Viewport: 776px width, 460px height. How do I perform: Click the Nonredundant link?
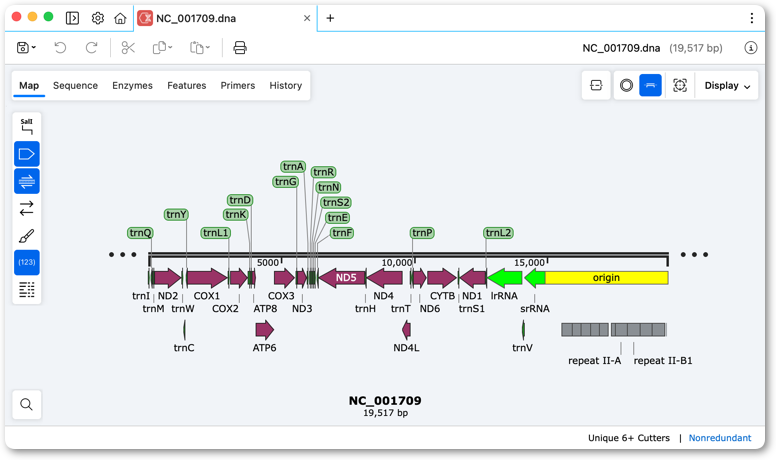click(720, 438)
